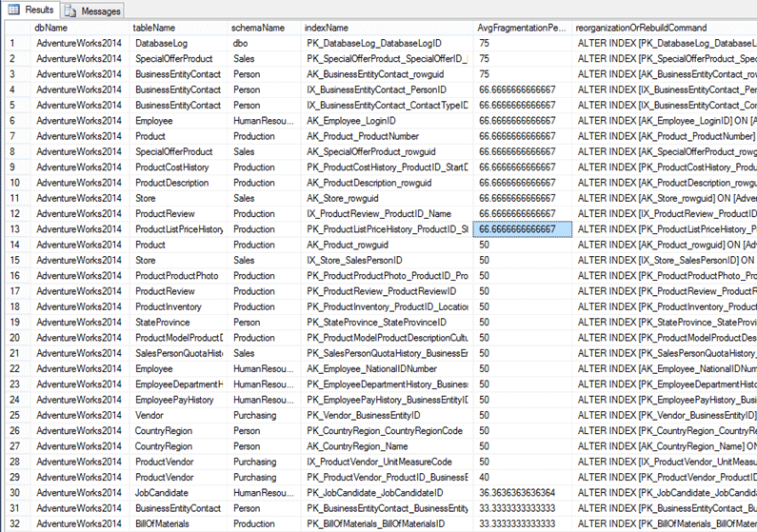Select the SalesPersonQuotaHist table cell

tap(179, 353)
